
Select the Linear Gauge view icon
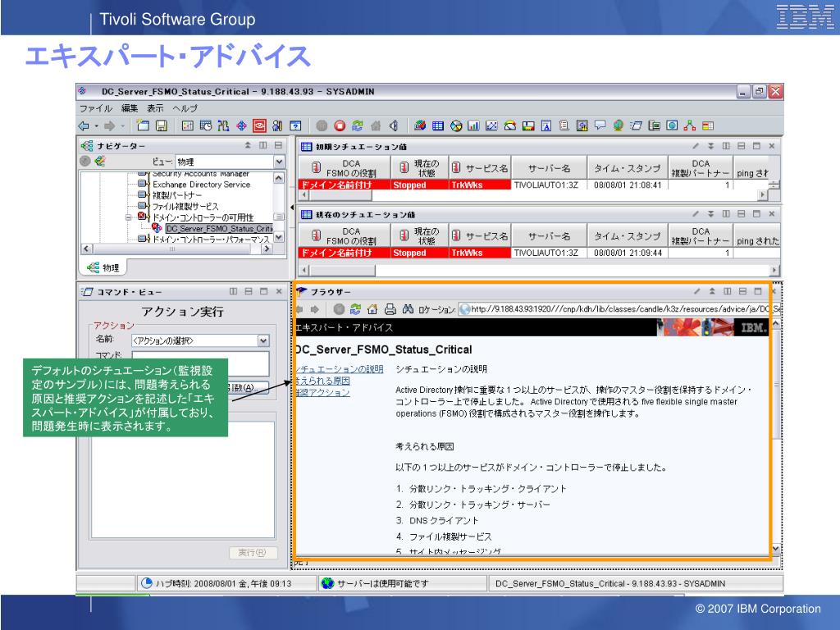click(x=528, y=126)
